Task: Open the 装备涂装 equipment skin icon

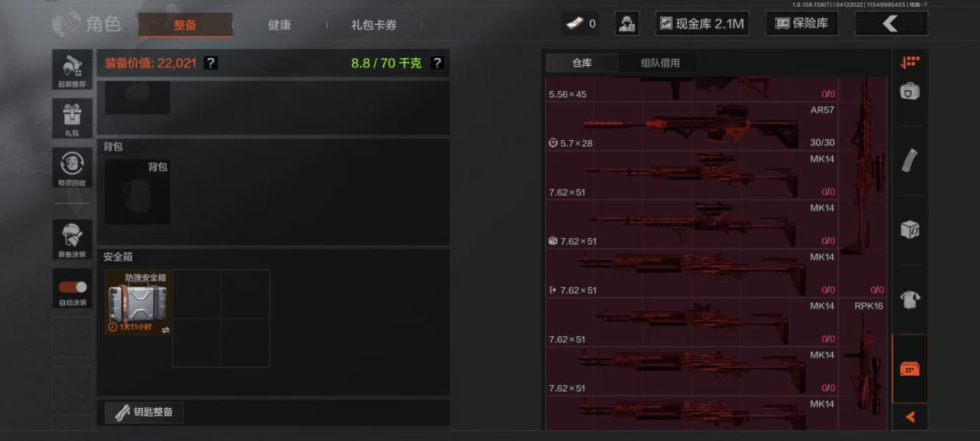Action: (72, 240)
